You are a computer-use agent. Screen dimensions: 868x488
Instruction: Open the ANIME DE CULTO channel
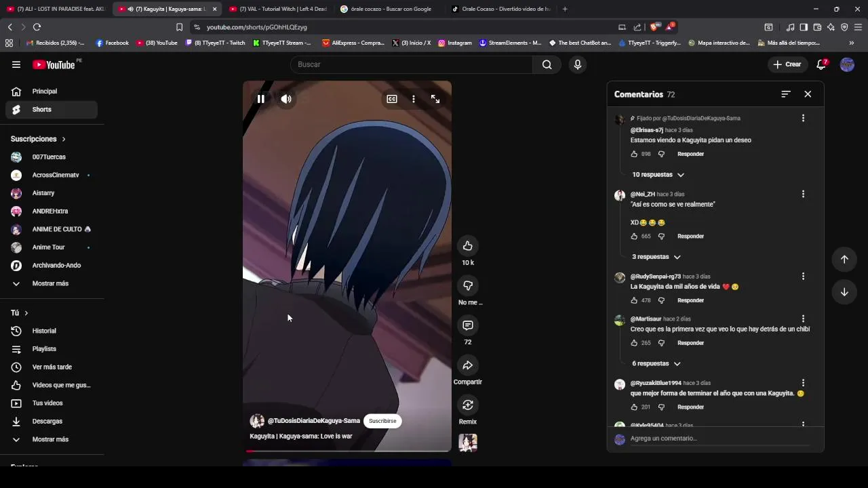[52, 229]
